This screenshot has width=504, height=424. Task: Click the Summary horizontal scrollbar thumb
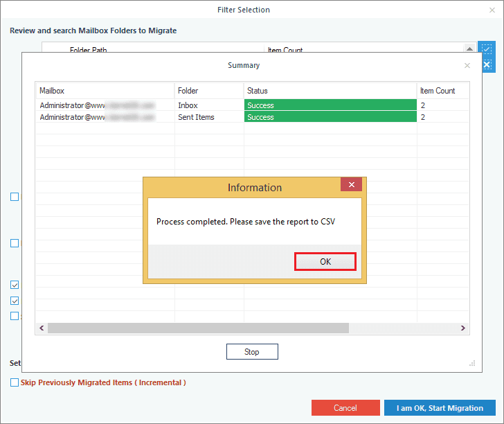pyautogui.click(x=208, y=328)
